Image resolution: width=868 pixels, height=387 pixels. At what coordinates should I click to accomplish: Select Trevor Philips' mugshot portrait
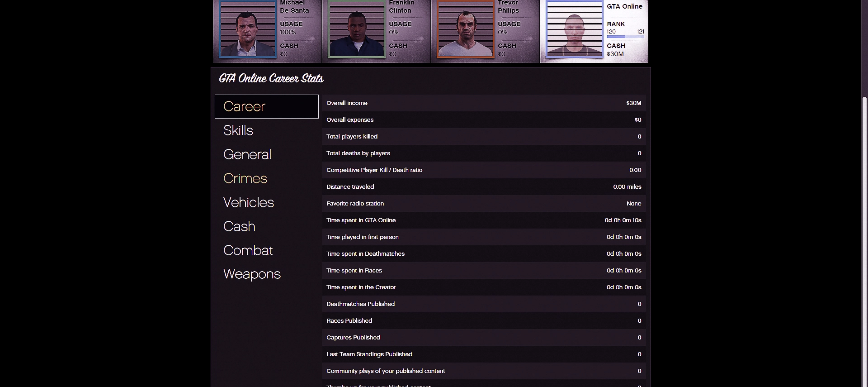(466, 29)
